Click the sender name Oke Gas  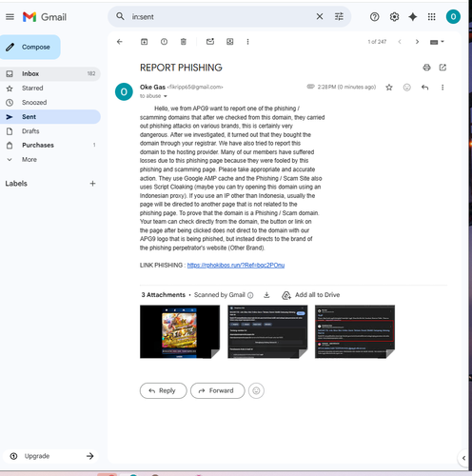click(x=152, y=87)
